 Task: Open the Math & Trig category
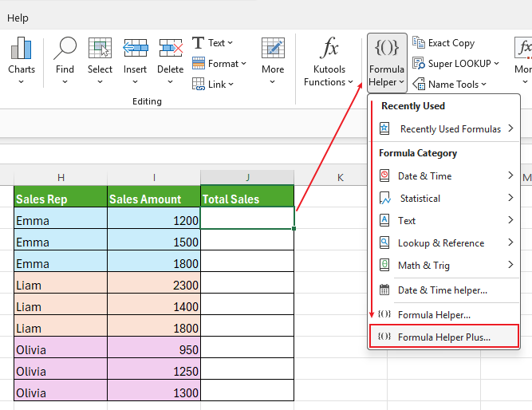coord(444,266)
